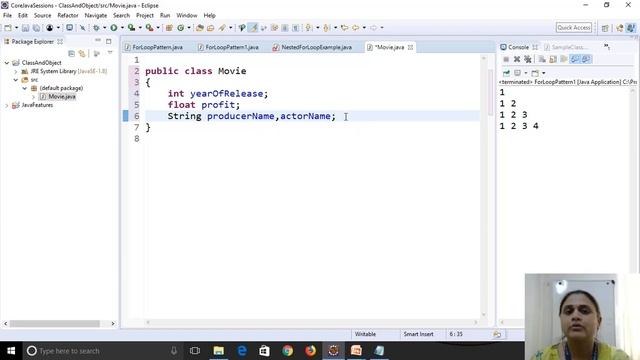Screen dimensions: 640x360
Task: Collapse the src folder
Action: (16, 80)
